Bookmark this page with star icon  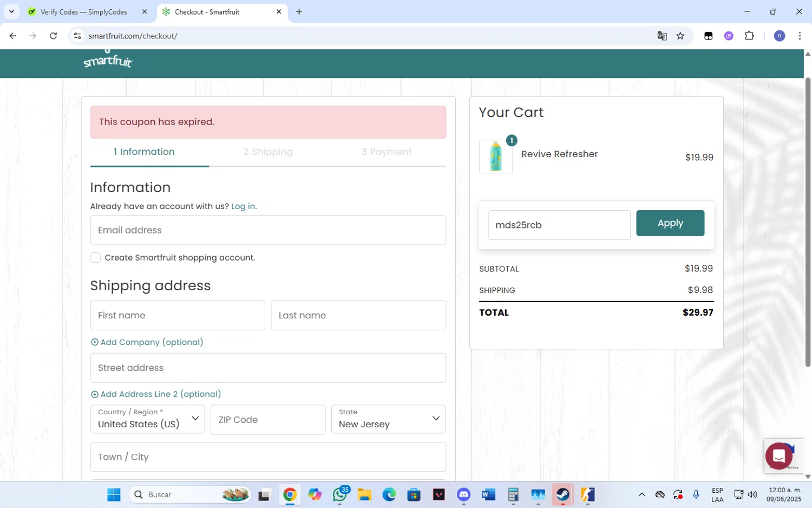point(680,36)
